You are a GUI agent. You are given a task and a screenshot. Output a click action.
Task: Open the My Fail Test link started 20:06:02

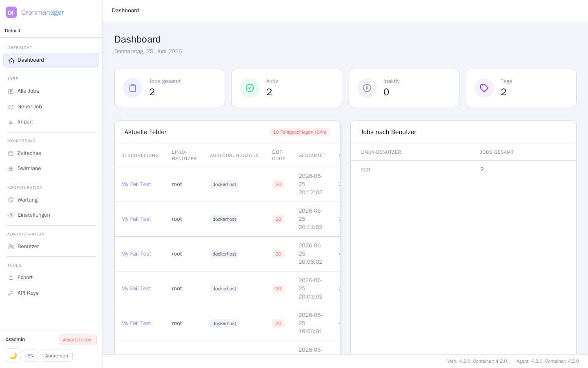coord(136,254)
